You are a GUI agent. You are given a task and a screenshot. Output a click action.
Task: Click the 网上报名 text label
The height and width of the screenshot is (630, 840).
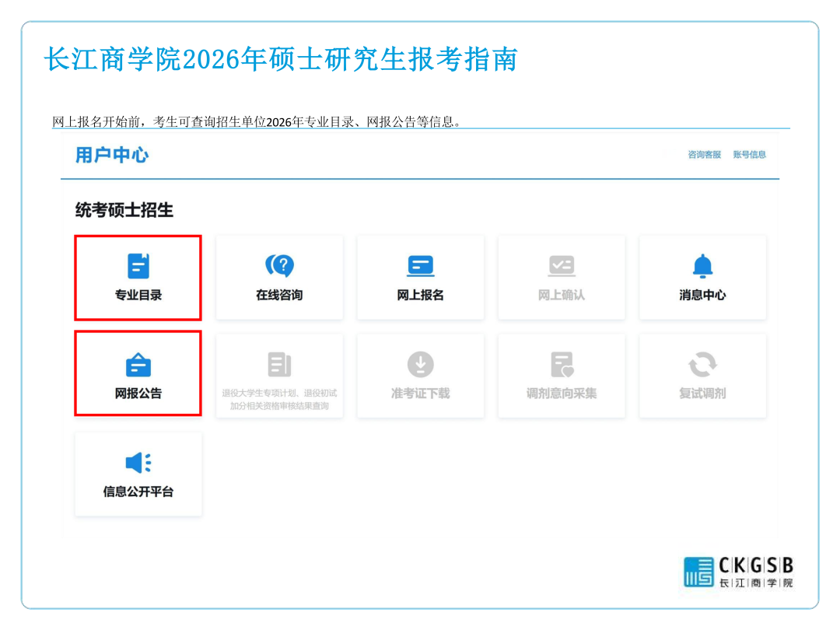420,296
